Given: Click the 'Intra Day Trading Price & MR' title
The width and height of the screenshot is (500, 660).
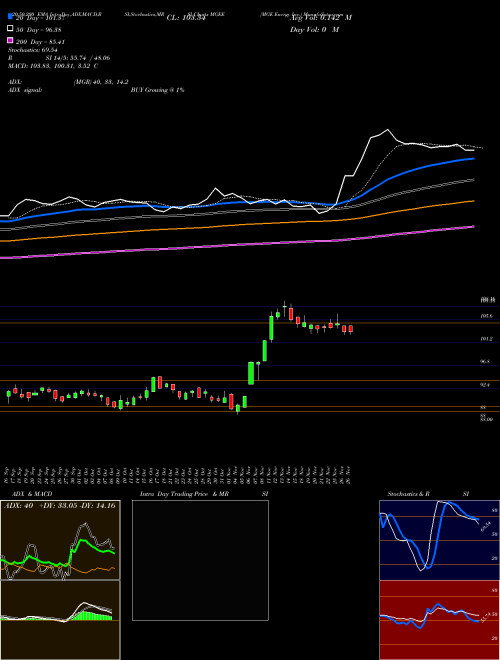Looking at the screenshot, I should [x=184, y=494].
